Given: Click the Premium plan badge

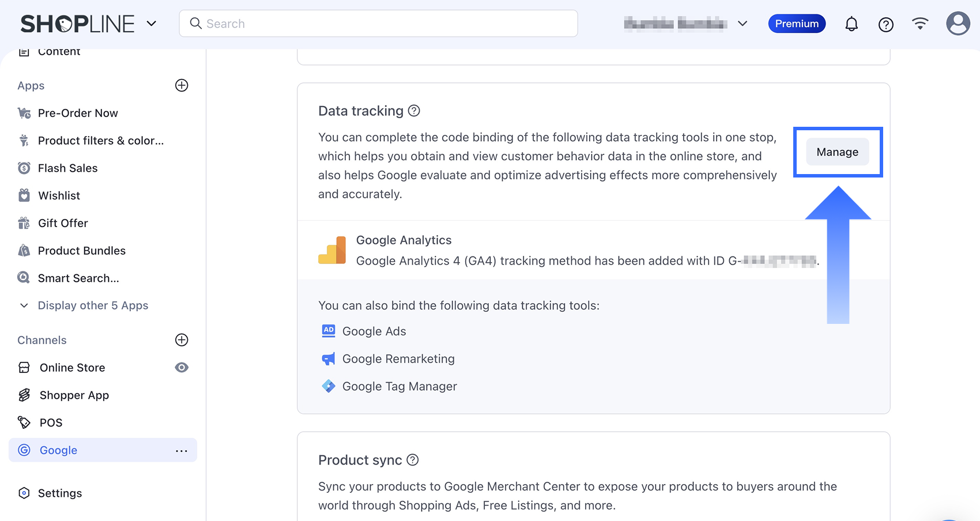Looking at the screenshot, I should [797, 24].
